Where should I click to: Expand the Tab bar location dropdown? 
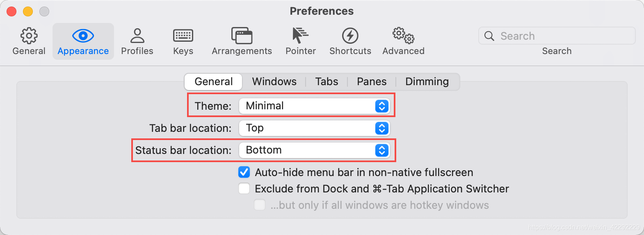click(x=314, y=128)
